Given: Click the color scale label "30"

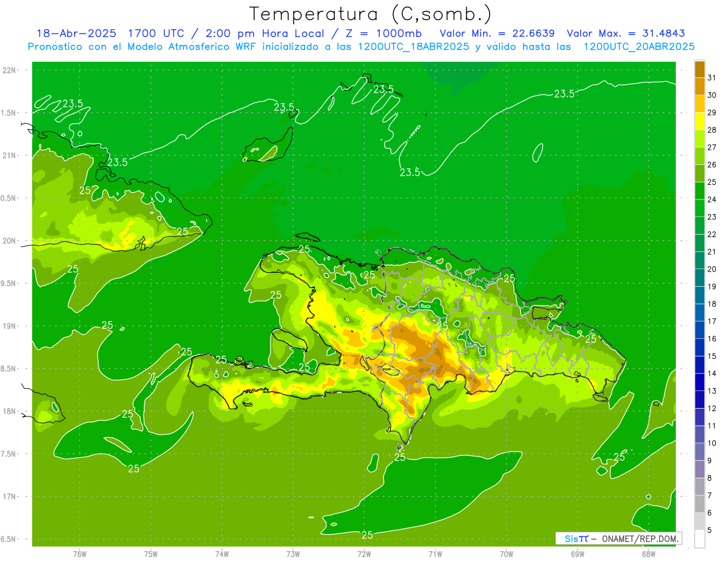Looking at the screenshot, I should 712,95.
